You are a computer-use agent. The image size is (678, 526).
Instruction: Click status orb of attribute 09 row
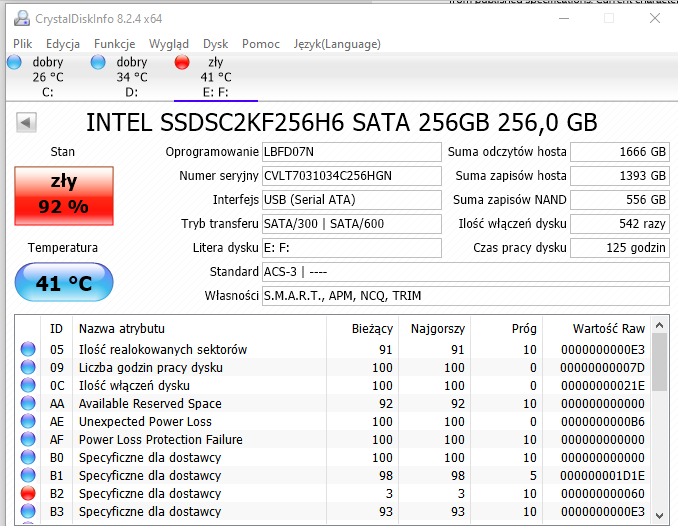[x=28, y=367]
